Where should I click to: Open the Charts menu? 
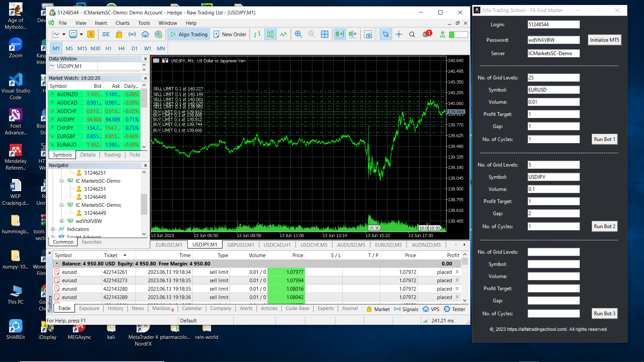[x=122, y=23]
